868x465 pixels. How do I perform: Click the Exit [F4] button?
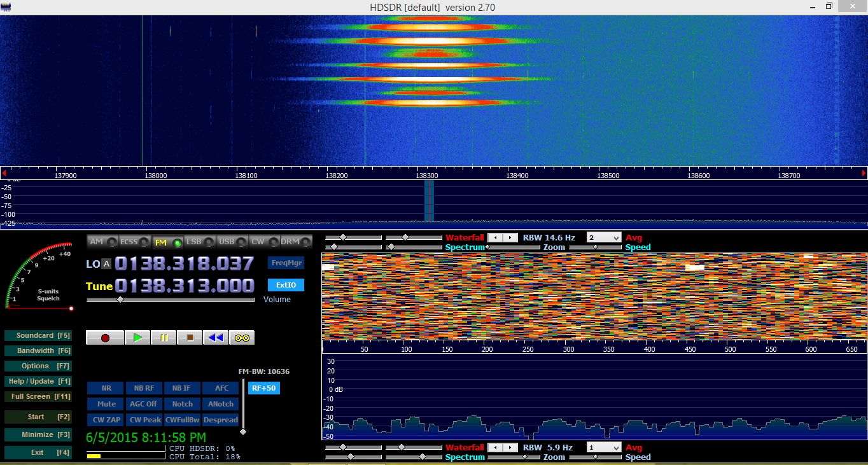click(x=38, y=452)
